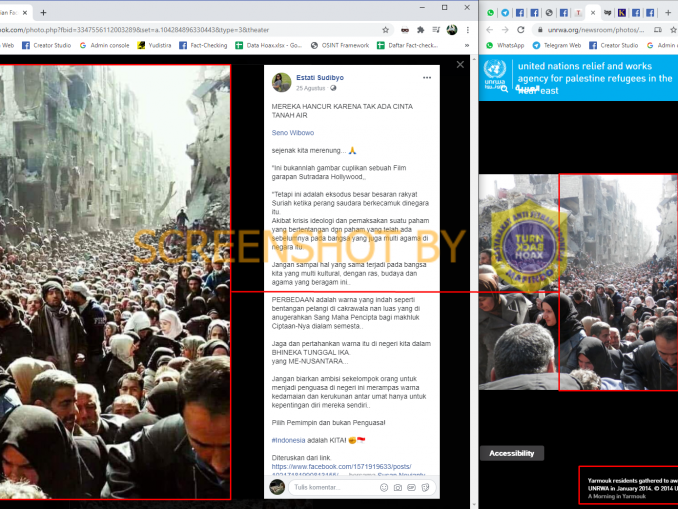Reload the UNRWA page
The height and width of the screenshot is (509, 678).
coord(521,30)
